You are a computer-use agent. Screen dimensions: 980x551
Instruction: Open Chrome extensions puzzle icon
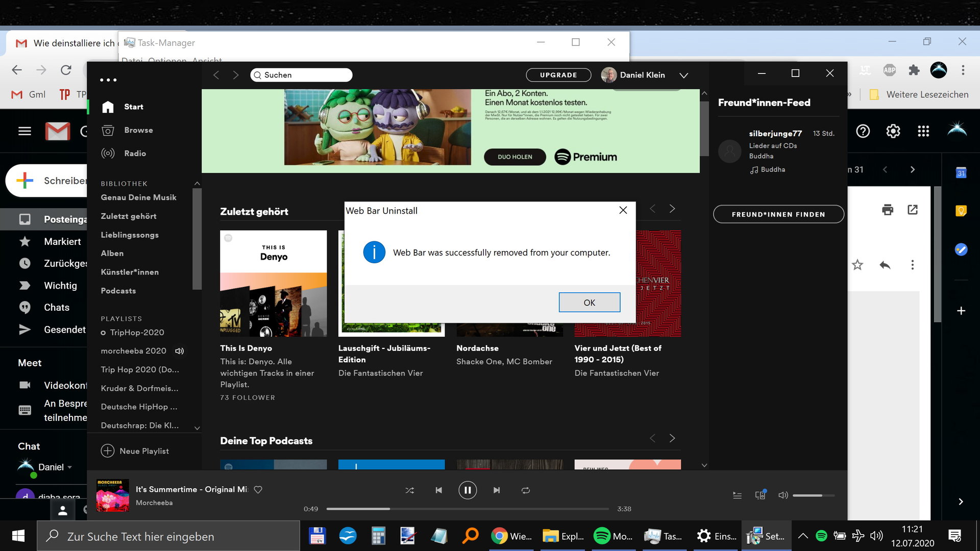click(x=914, y=70)
